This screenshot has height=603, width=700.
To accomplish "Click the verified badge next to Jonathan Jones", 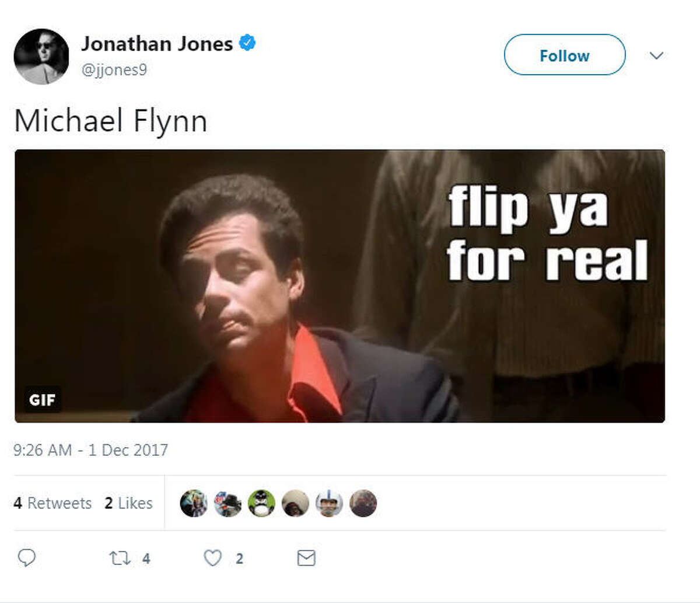I will [248, 42].
